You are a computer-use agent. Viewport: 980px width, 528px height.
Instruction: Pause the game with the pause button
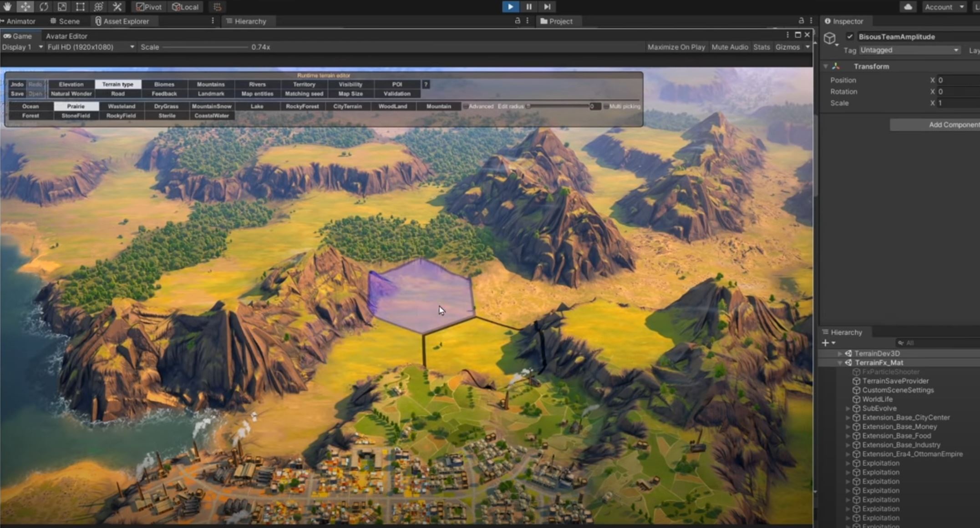pyautogui.click(x=528, y=6)
